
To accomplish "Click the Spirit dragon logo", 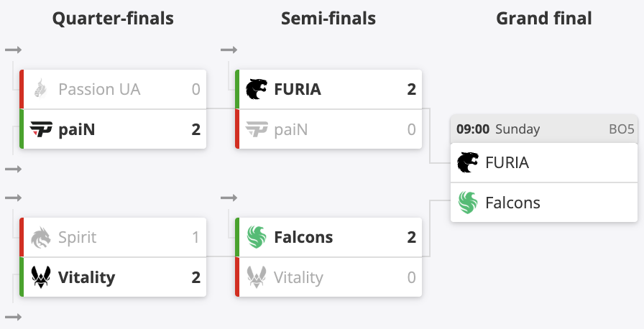I will coord(41,237).
